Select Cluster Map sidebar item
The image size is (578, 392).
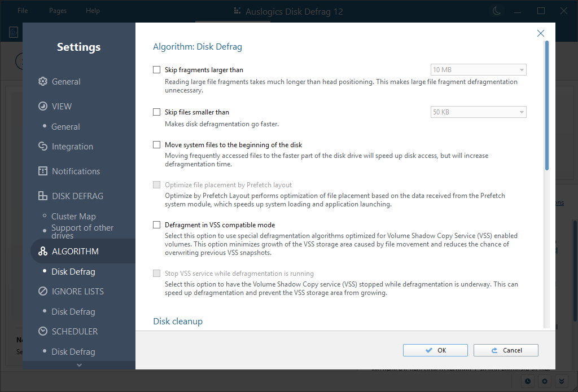(x=73, y=216)
